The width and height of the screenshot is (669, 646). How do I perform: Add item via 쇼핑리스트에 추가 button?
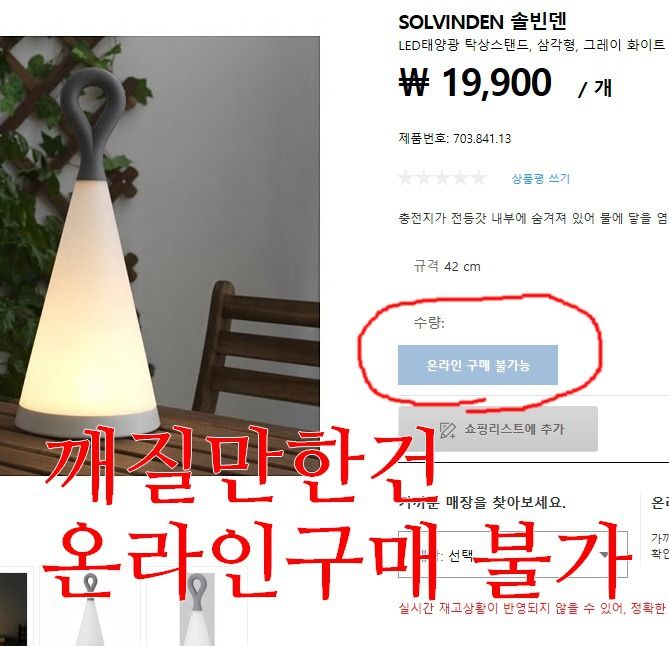pos(498,429)
